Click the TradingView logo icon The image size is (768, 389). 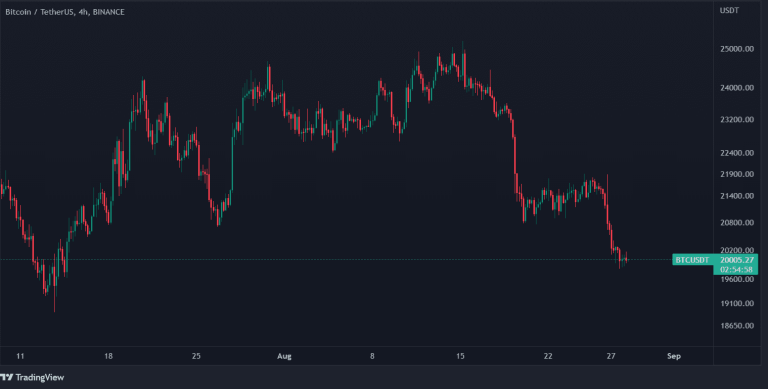(6, 377)
